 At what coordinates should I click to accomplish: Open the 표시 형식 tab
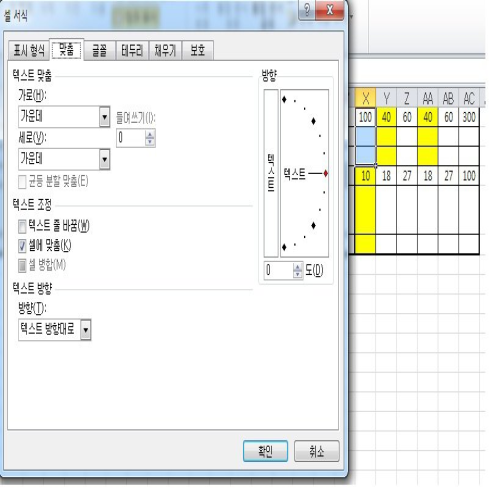[29, 51]
